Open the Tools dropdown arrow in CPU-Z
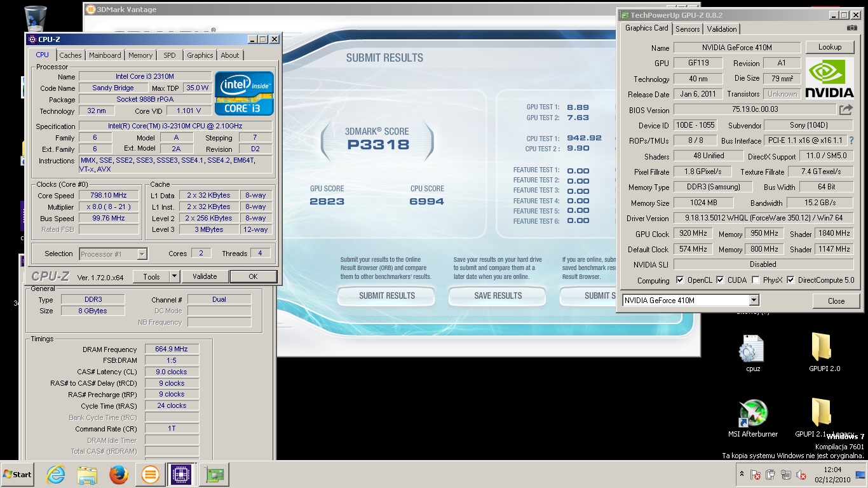Image resolution: width=868 pixels, height=488 pixels. [x=174, y=276]
